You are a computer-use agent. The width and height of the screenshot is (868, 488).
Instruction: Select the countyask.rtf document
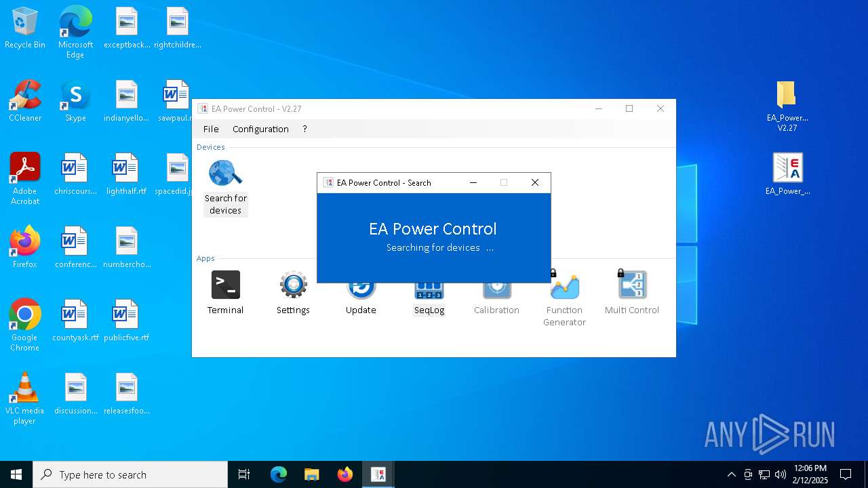point(75,320)
